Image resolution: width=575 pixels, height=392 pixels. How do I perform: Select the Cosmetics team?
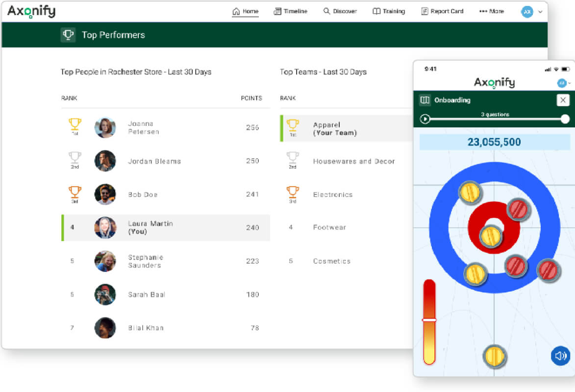coord(331,261)
